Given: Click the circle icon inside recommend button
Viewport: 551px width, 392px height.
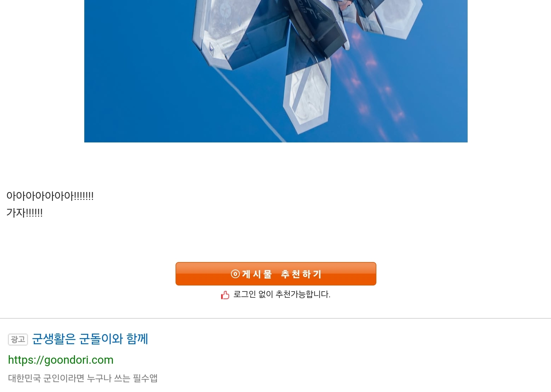Looking at the screenshot, I should click(235, 274).
